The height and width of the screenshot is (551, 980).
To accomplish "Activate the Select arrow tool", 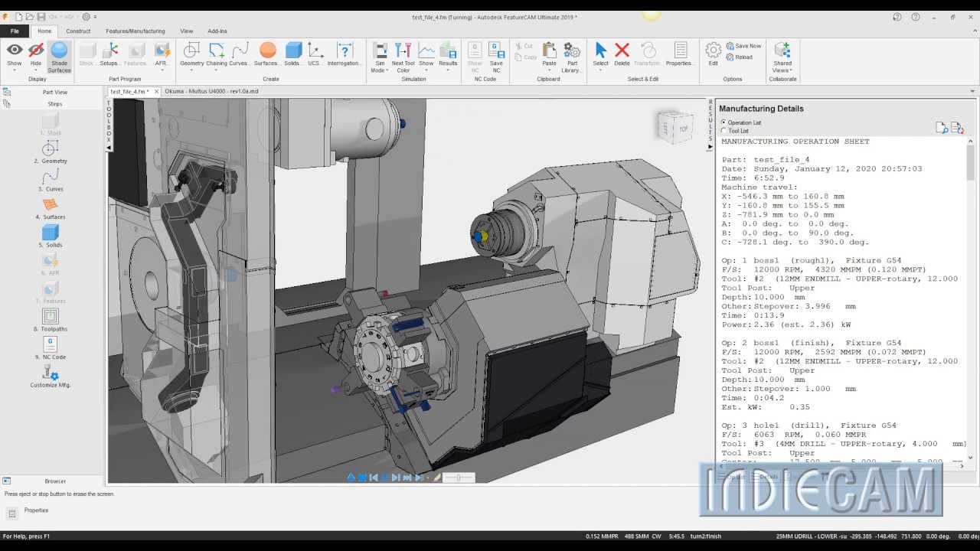I will point(601,51).
